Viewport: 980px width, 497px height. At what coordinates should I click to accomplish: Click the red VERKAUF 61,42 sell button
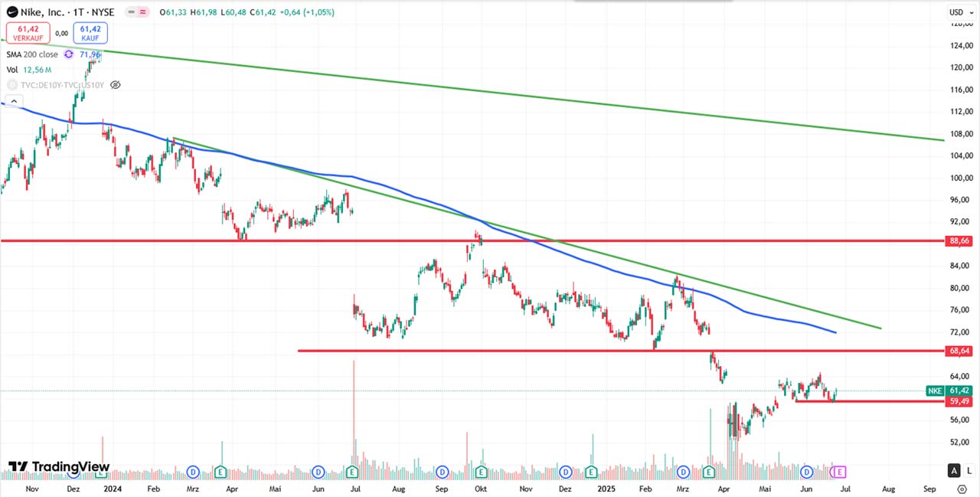[28, 32]
